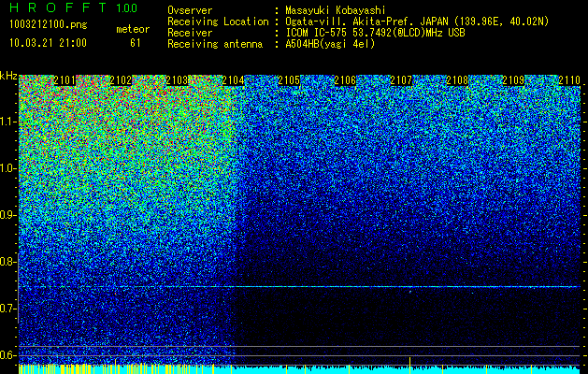This screenshot has height=374, width=588.
Task: Click the 0.9 kHz axis label
Action: click(x=8, y=215)
